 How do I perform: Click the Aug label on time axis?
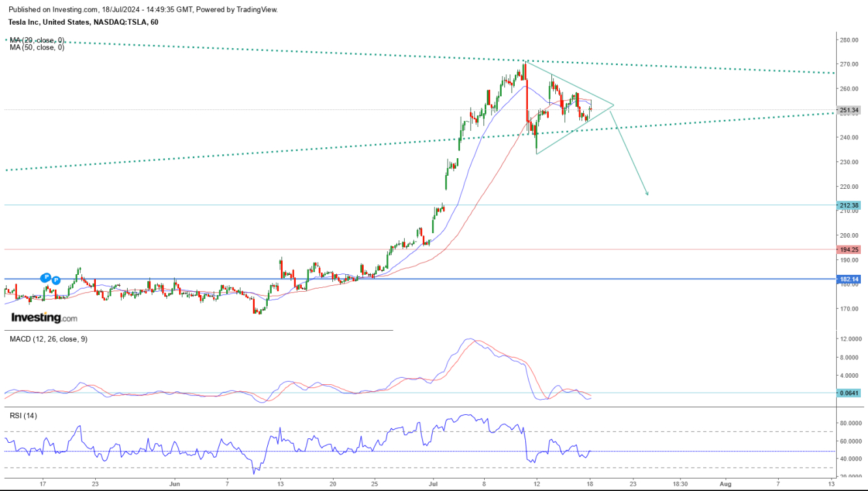(725, 484)
